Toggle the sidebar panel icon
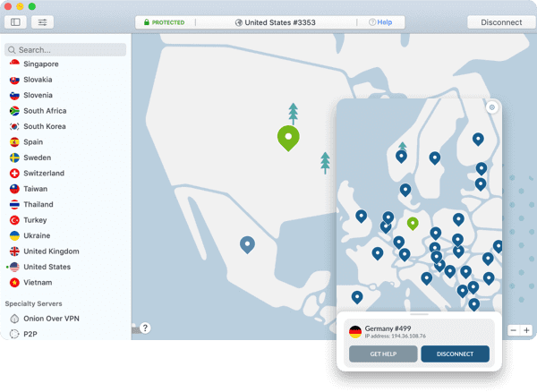This screenshot has width=537, height=392. pyautogui.click(x=15, y=22)
